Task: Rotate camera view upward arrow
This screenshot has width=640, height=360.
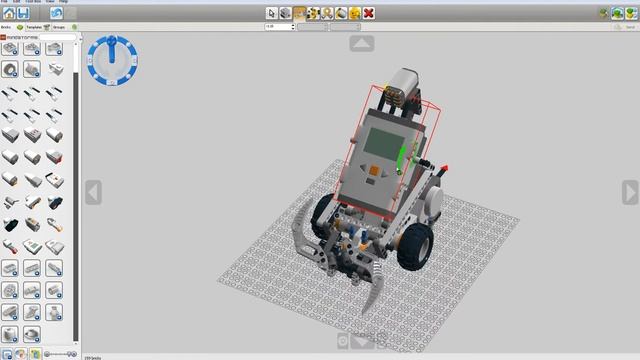Action: (362, 43)
